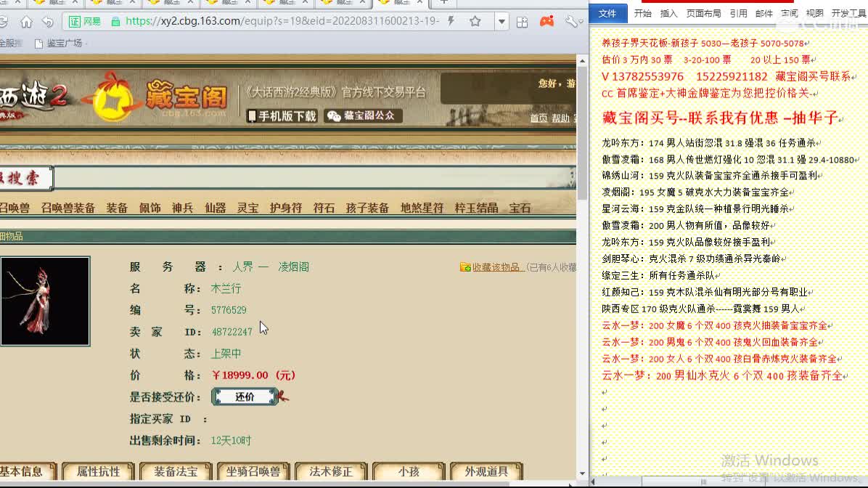Select 仙器 category
This screenshot has width=868, height=488.
coord(216,208)
